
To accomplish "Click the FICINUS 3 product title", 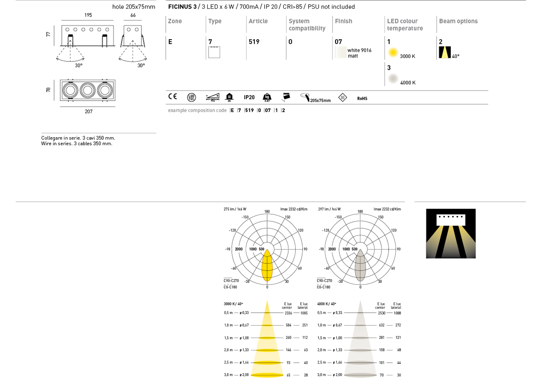I will click(x=182, y=7).
